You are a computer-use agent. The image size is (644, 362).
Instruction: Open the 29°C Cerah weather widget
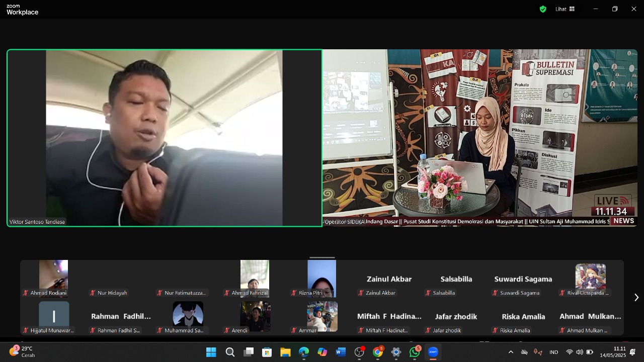pos(23,351)
